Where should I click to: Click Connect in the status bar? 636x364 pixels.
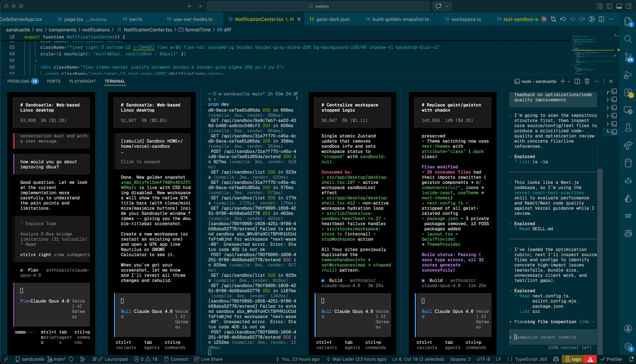175,359
